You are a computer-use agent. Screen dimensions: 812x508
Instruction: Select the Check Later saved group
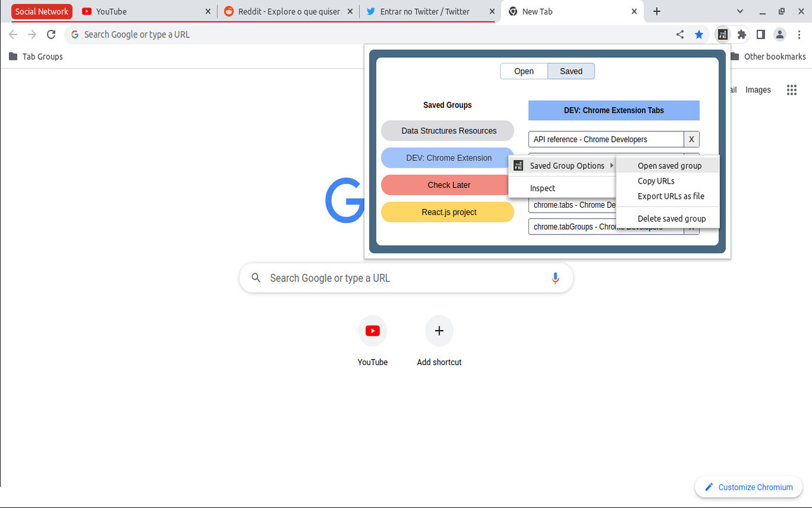pyautogui.click(x=448, y=185)
